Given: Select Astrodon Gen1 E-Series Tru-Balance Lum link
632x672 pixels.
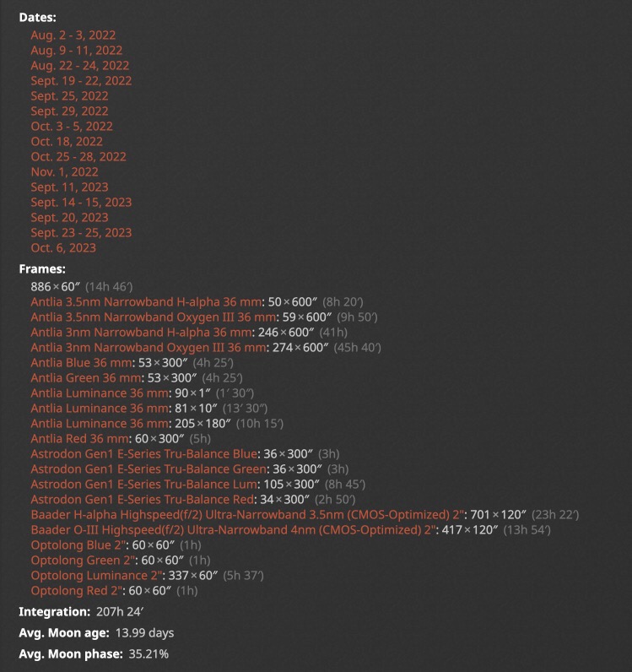Looking at the screenshot, I should pos(144,485).
